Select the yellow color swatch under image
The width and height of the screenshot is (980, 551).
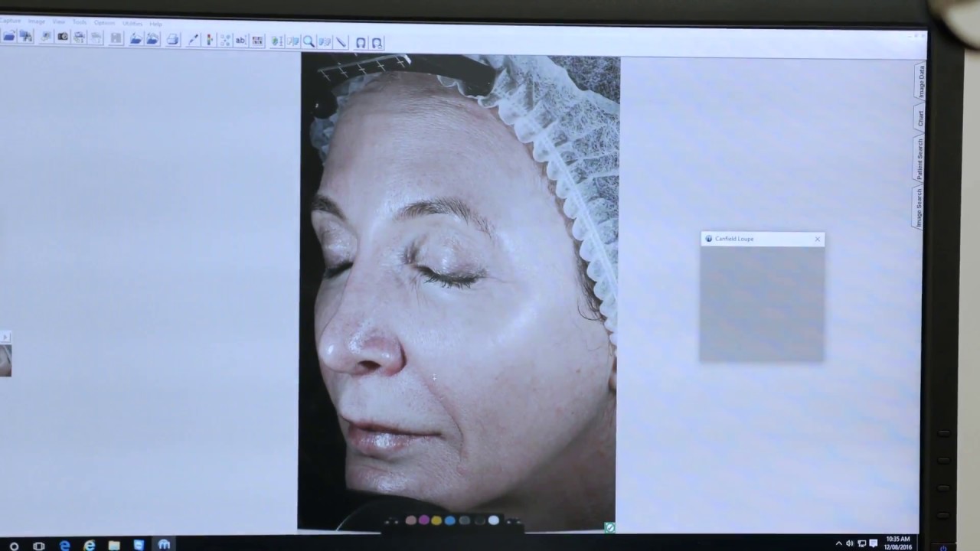pyautogui.click(x=436, y=520)
